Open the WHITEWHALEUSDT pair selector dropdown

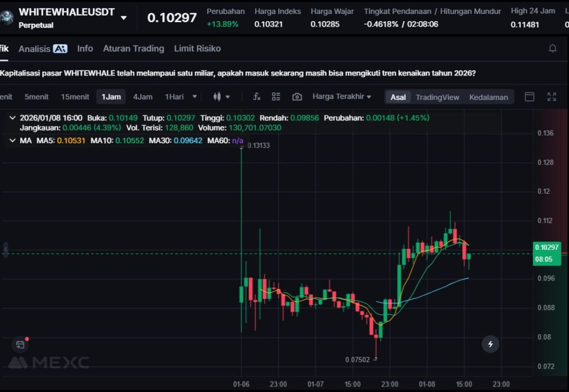pos(123,17)
